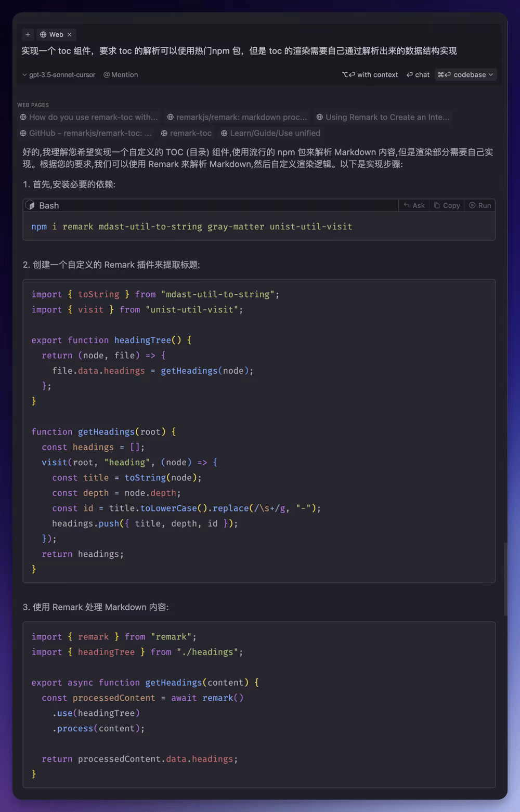Open the 'remarkjs/remark: markdown proc...' page link

pyautogui.click(x=237, y=117)
